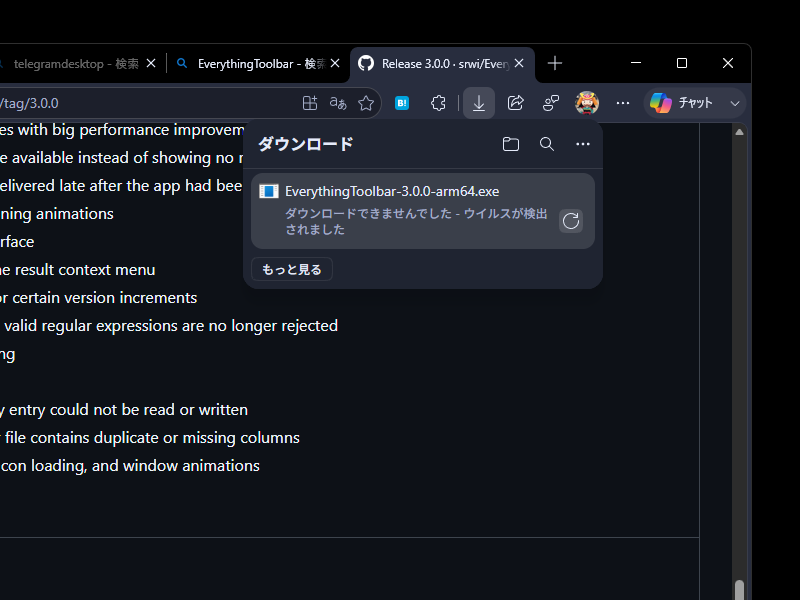This screenshot has height=600, width=800.
Task: Click the page scrollbar up arrow
Action: pos(739,132)
